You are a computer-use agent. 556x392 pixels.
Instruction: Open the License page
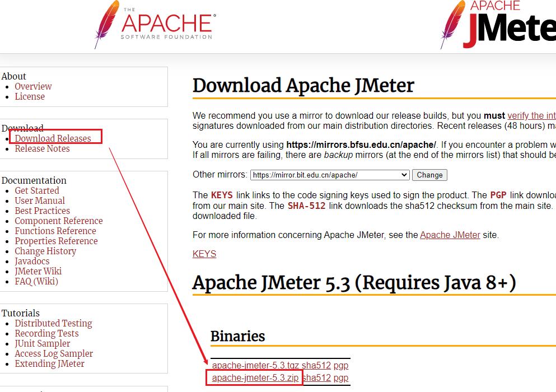coord(30,96)
